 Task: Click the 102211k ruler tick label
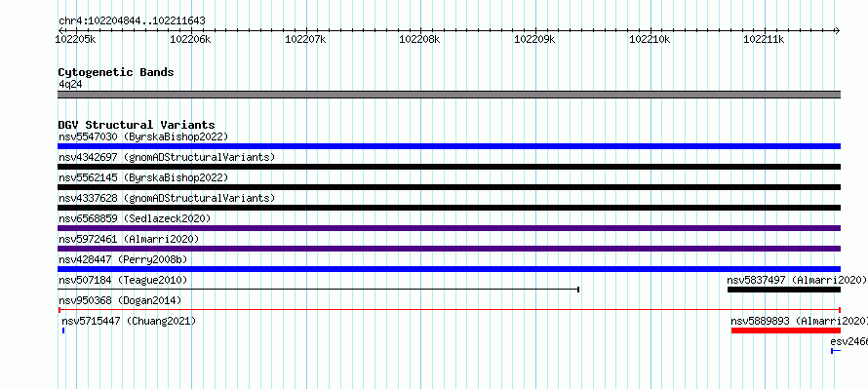pyautogui.click(x=764, y=39)
